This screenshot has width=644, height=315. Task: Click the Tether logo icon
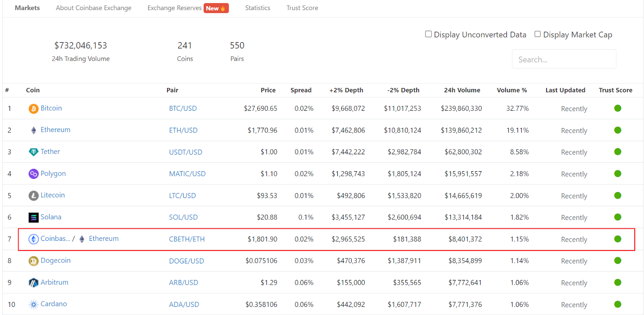coord(33,152)
